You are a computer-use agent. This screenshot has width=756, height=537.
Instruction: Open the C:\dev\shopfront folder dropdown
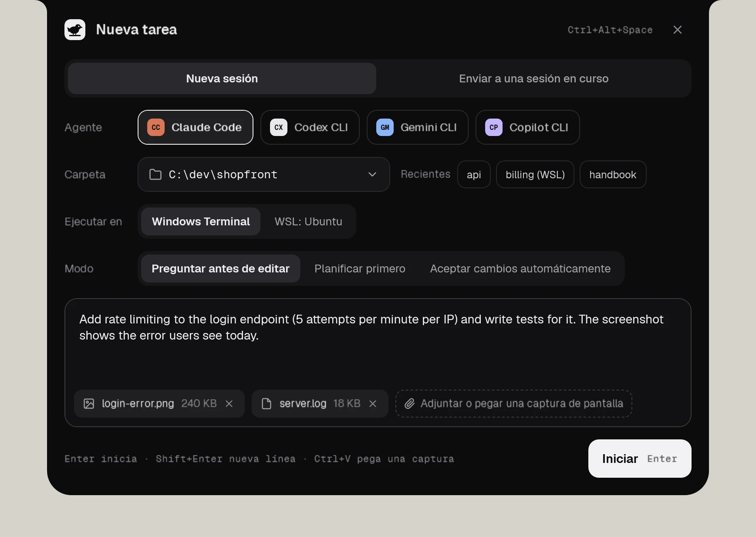[x=264, y=174]
